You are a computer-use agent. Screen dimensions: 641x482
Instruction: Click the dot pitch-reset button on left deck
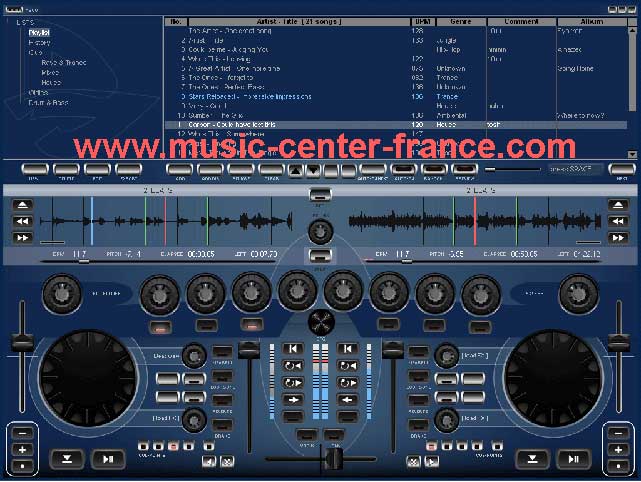(22, 466)
